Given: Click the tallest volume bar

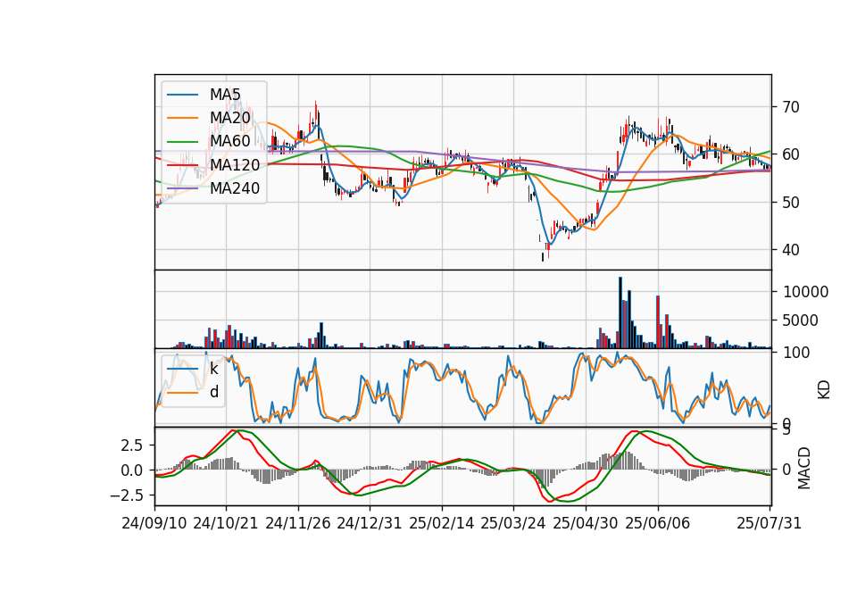Looking at the screenshot, I should pyautogui.click(x=620, y=312).
